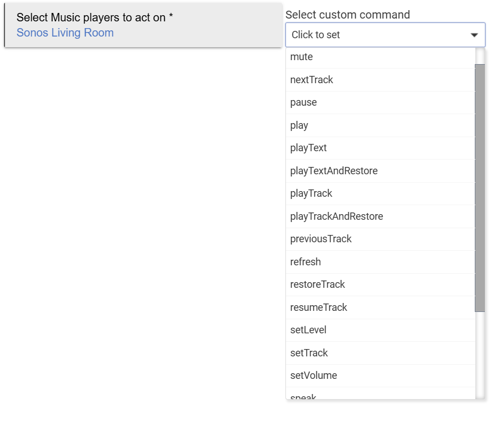This screenshot has height=430, width=504.
Task: Choose setVolume from the command list
Action: pos(314,375)
